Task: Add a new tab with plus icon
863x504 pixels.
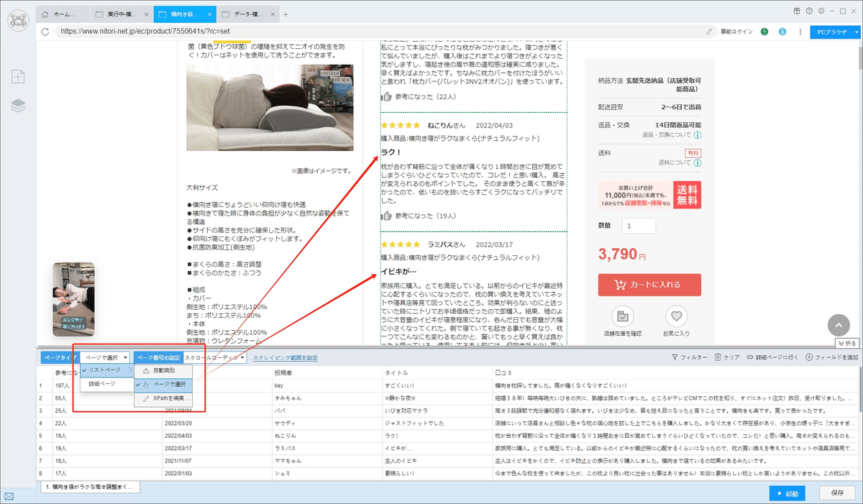Action: [x=286, y=14]
